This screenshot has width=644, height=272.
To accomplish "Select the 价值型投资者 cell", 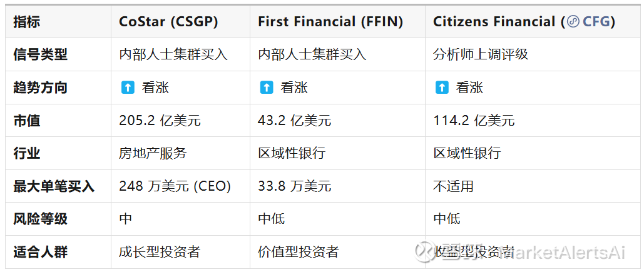I will 299,252.
